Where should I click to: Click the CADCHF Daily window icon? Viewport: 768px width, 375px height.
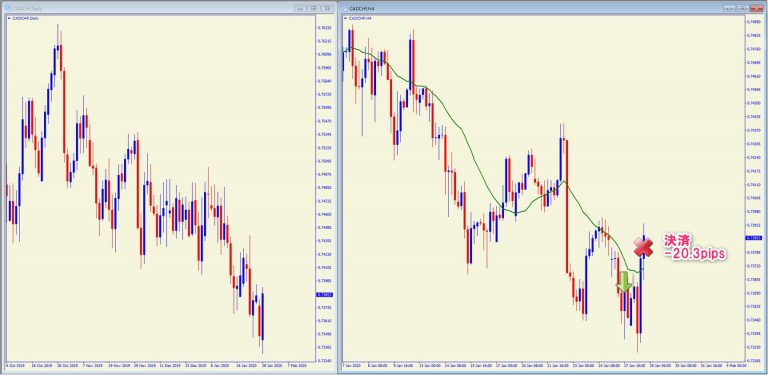[x=7, y=8]
